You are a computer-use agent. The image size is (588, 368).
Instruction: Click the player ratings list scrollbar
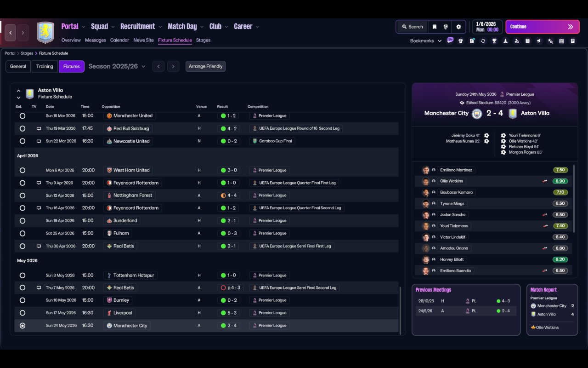574,198
